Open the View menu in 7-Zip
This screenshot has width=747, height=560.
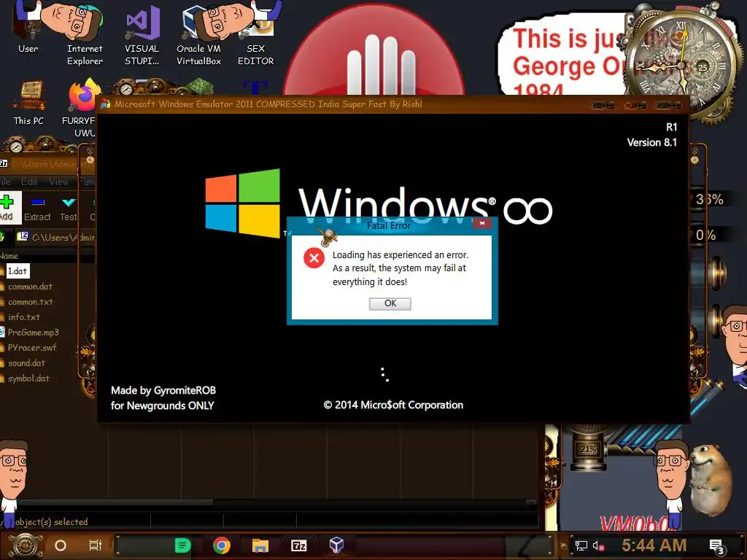click(x=58, y=182)
